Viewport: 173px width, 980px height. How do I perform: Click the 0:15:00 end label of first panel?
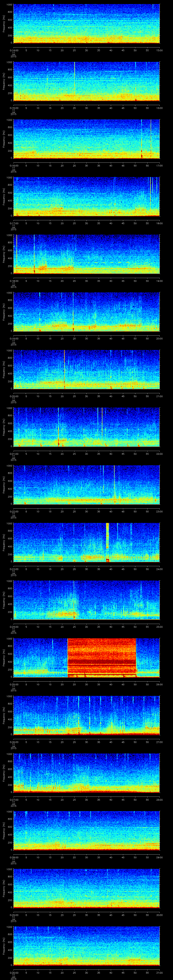point(159,50)
